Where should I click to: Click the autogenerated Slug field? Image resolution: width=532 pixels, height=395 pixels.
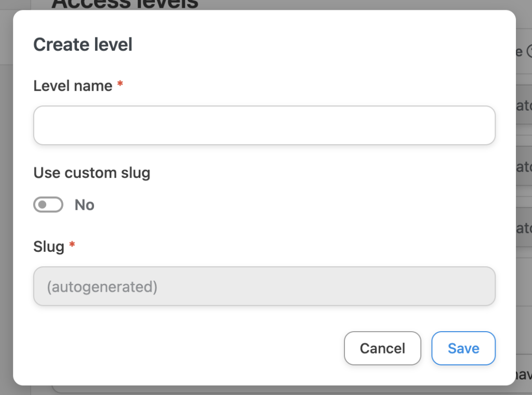(264, 286)
